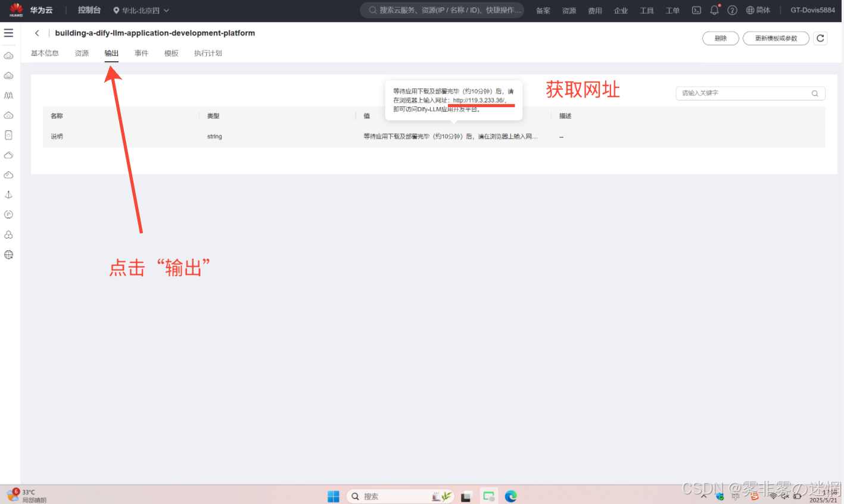
Task: Open the notifications bell
Action: [x=715, y=10]
